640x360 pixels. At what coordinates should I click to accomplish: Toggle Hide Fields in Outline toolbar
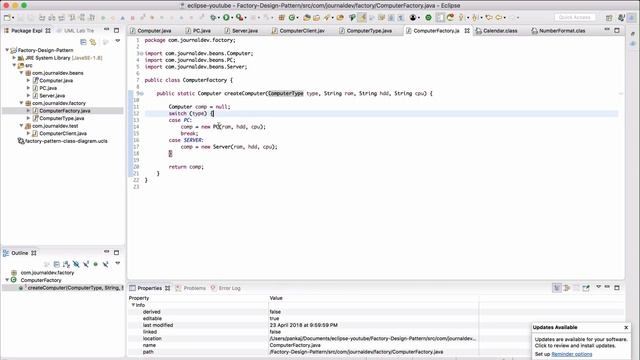click(76, 264)
